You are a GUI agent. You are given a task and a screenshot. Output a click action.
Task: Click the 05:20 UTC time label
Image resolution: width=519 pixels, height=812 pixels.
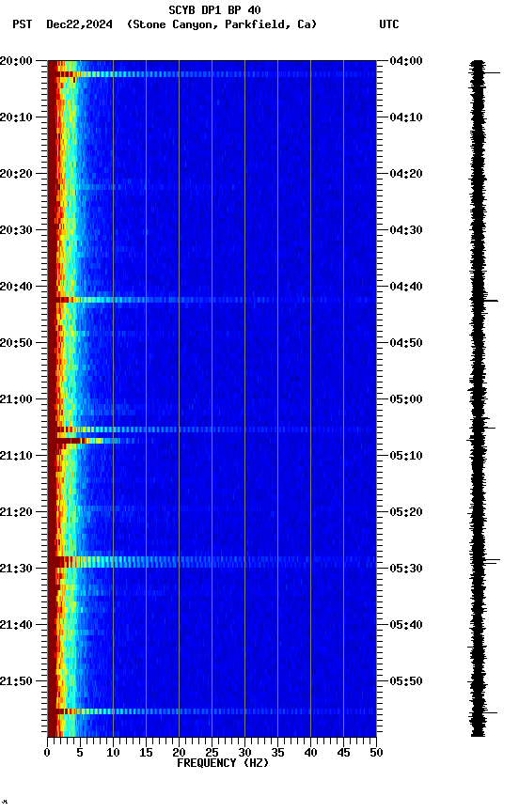click(x=406, y=512)
